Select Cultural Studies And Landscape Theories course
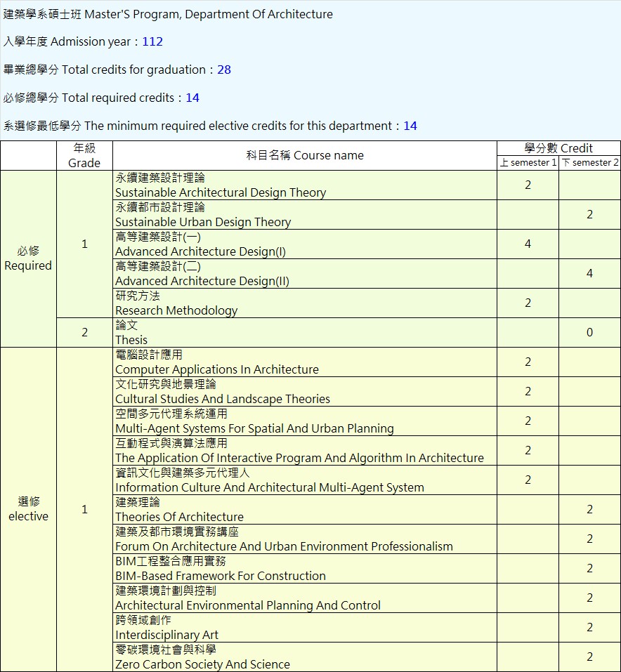This screenshot has width=621, height=672. [x=305, y=392]
